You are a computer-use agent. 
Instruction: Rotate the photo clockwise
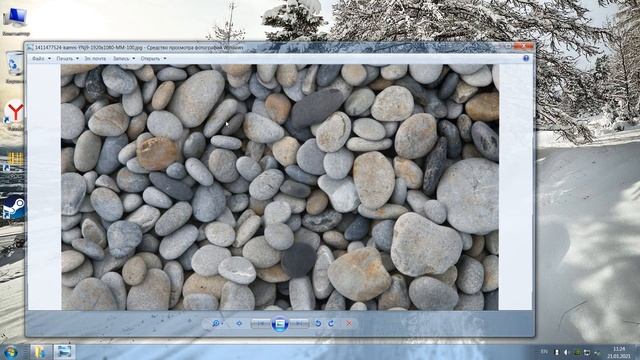[331, 323]
